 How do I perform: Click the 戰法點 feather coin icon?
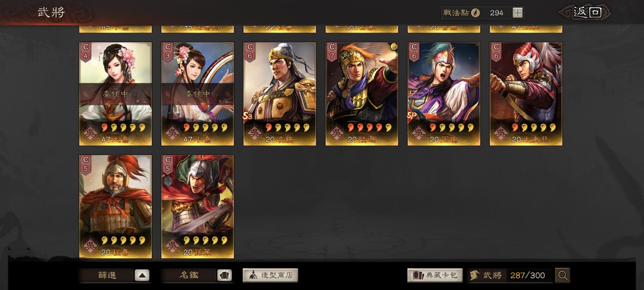(475, 13)
